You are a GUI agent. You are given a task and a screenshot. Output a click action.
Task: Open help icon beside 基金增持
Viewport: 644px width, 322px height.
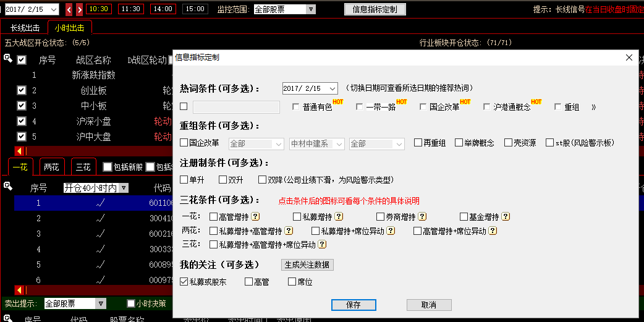coord(506,217)
